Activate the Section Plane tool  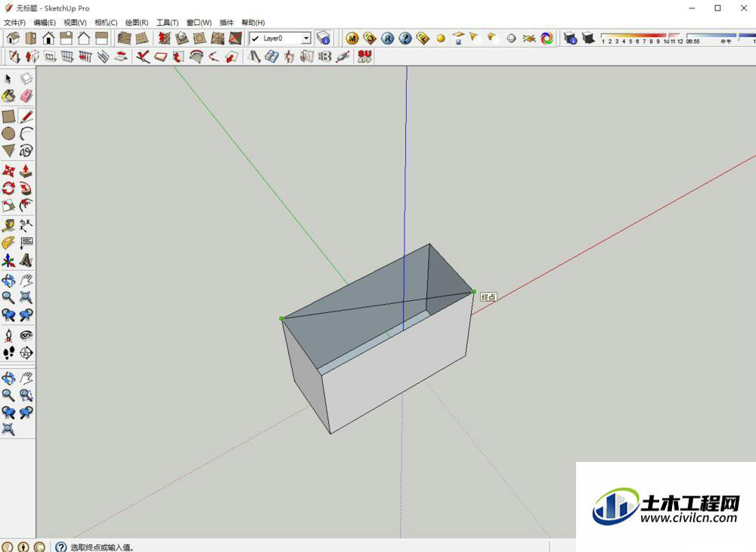[26, 352]
